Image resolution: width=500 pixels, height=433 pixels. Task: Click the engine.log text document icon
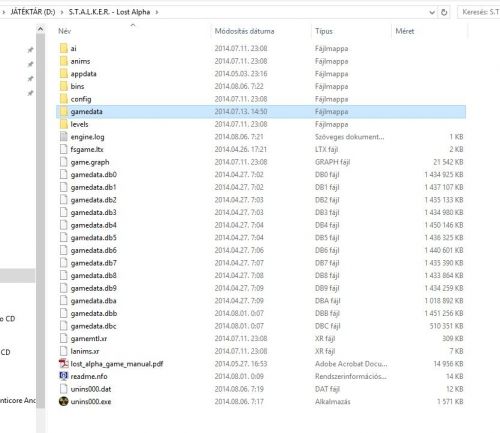tap(64, 137)
